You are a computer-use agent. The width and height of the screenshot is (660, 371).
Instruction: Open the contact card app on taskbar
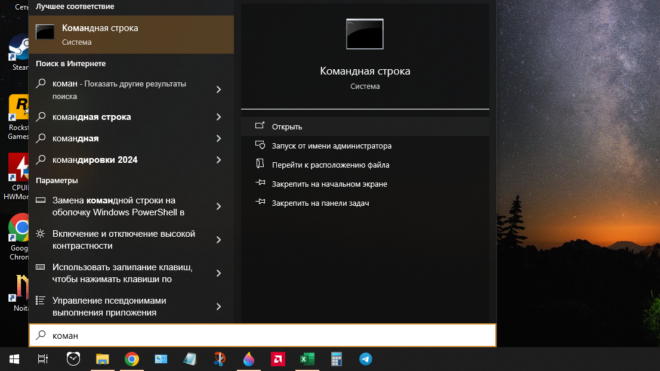[x=161, y=359]
